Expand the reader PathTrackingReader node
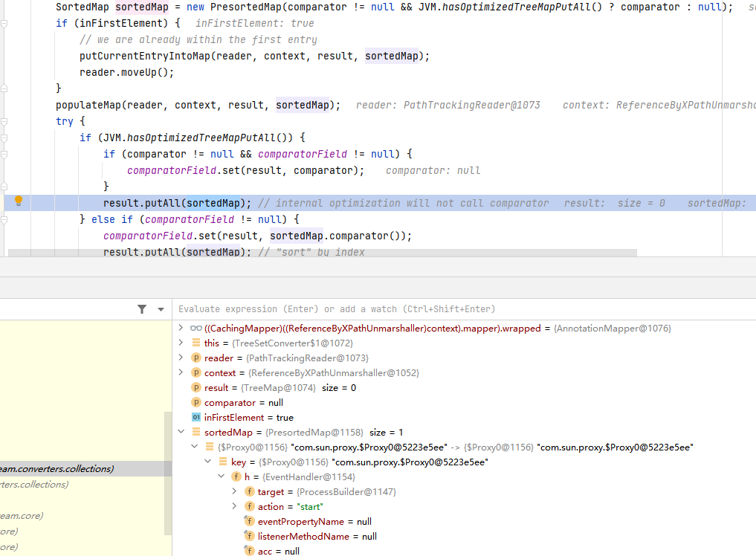756x556 pixels. coord(180,358)
